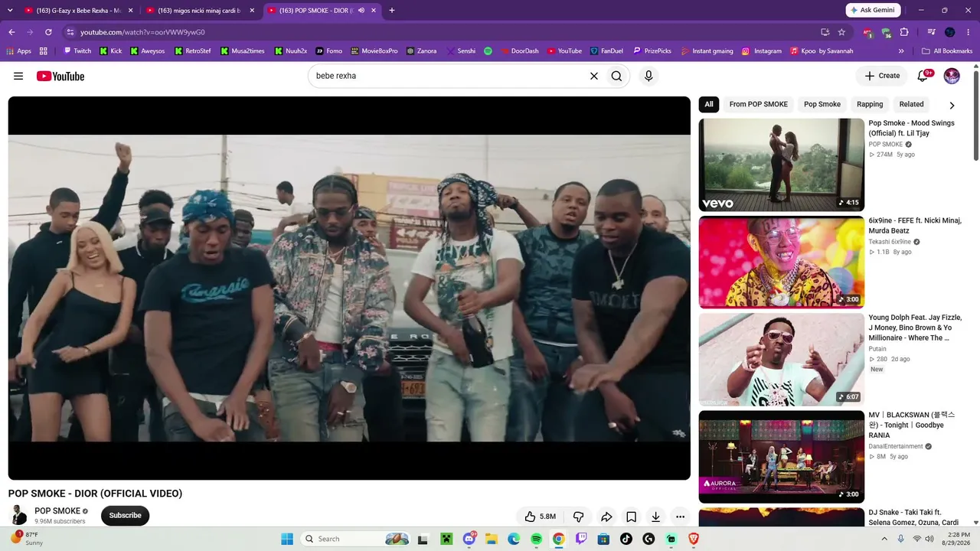Select the All filter chip

[709, 104]
